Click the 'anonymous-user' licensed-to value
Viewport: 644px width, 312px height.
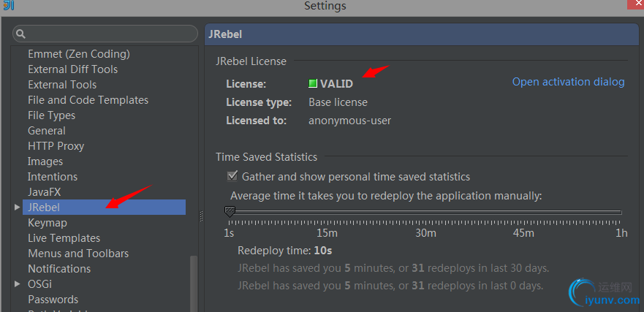(x=349, y=121)
